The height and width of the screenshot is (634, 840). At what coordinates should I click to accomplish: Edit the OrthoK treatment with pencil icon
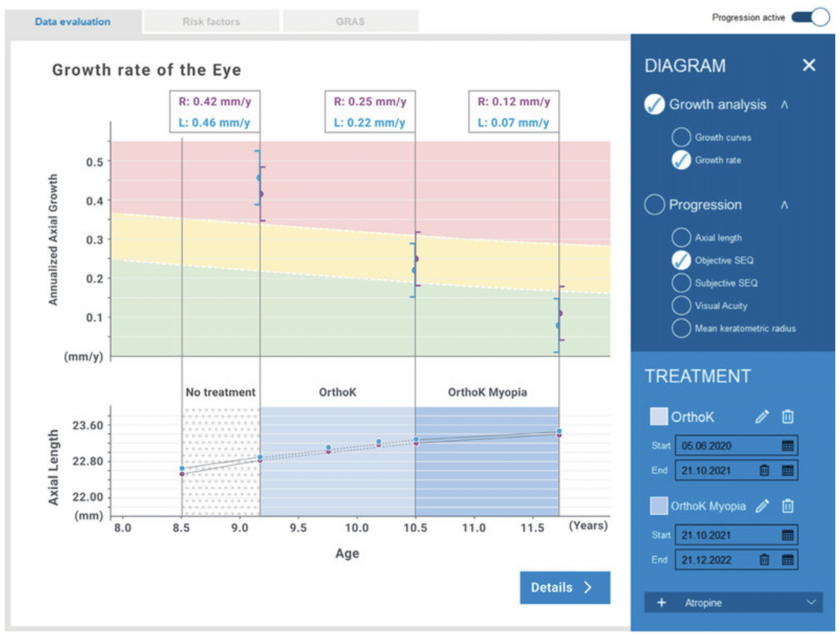tap(762, 417)
